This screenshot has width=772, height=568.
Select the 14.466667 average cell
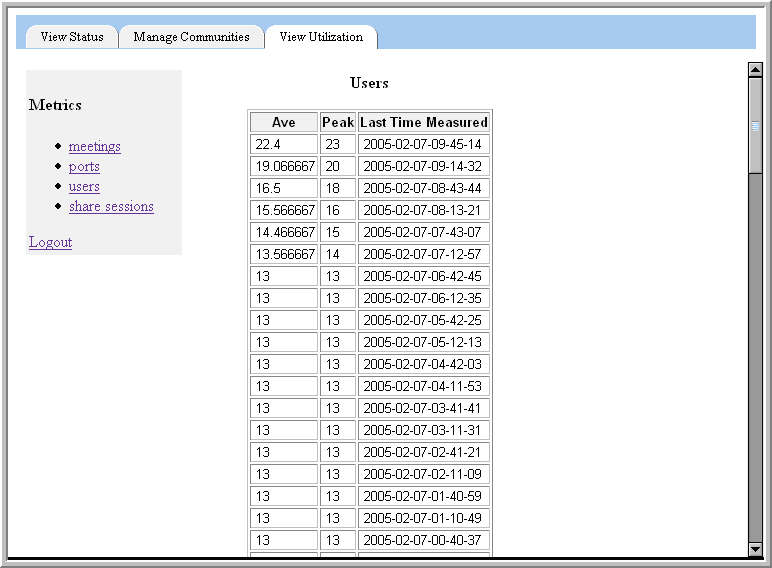click(284, 232)
